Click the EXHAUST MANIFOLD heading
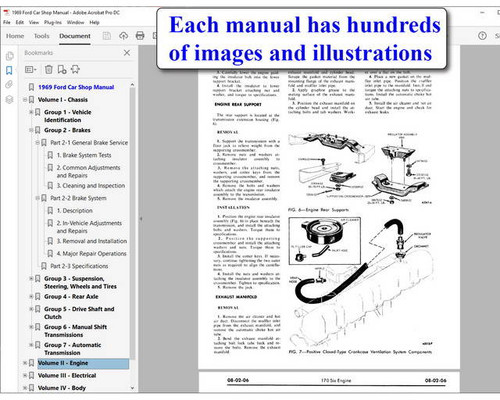 pyautogui.click(x=236, y=297)
